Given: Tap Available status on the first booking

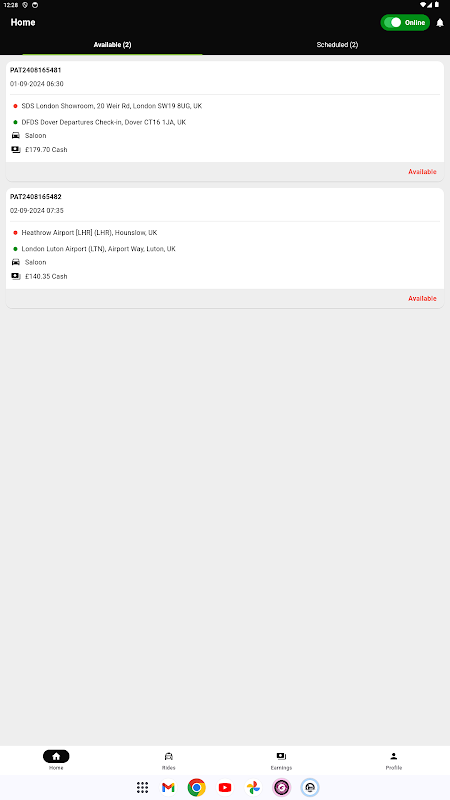Looking at the screenshot, I should coord(422,172).
